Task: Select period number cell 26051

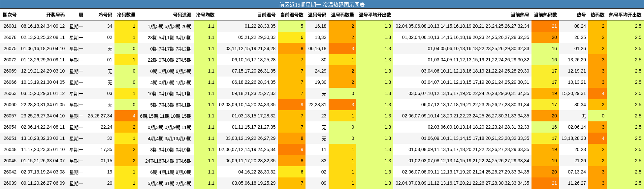Action: pyautogui.click(x=10, y=138)
